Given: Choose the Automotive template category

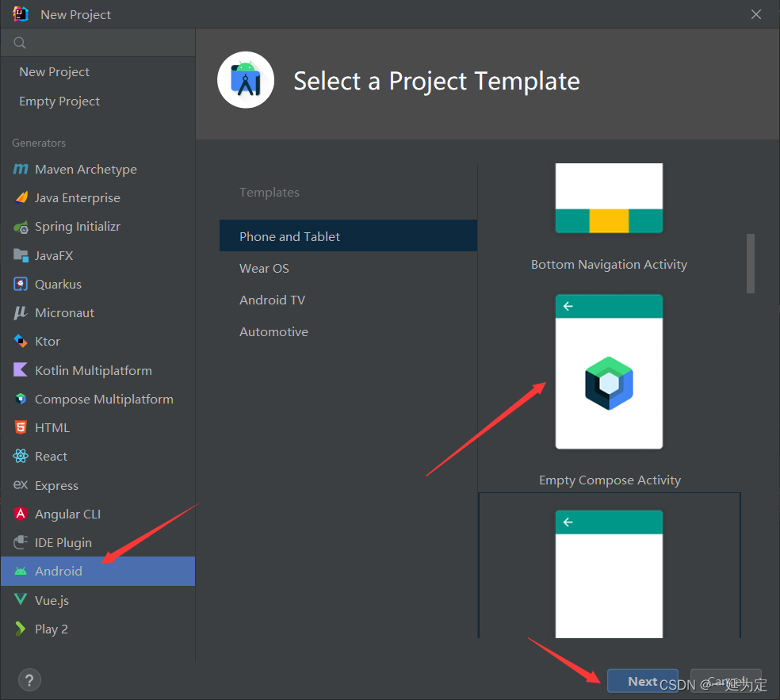Looking at the screenshot, I should (274, 331).
